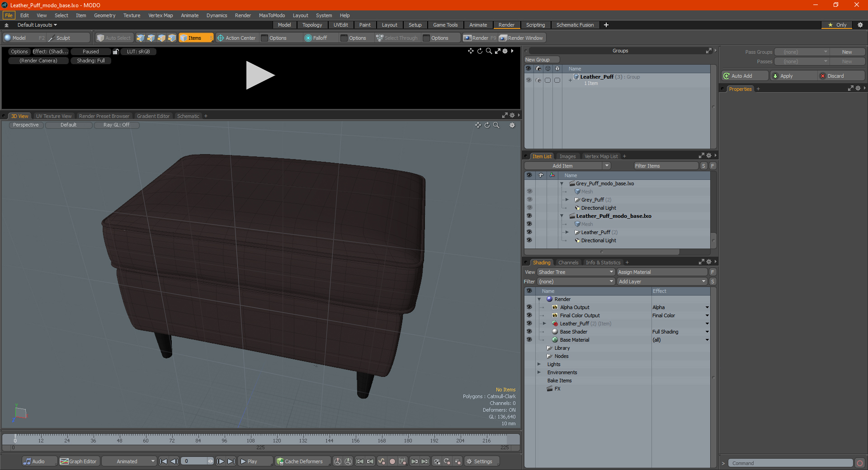The image size is (868, 470).
Task: Click the timeline current frame marker at 0
Action: coord(15,439)
